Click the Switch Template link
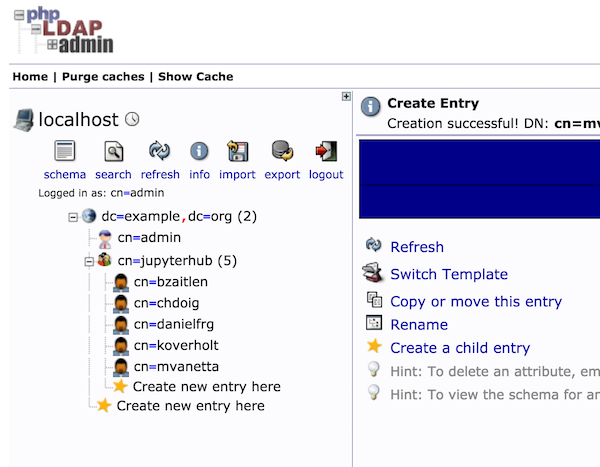 click(x=448, y=274)
